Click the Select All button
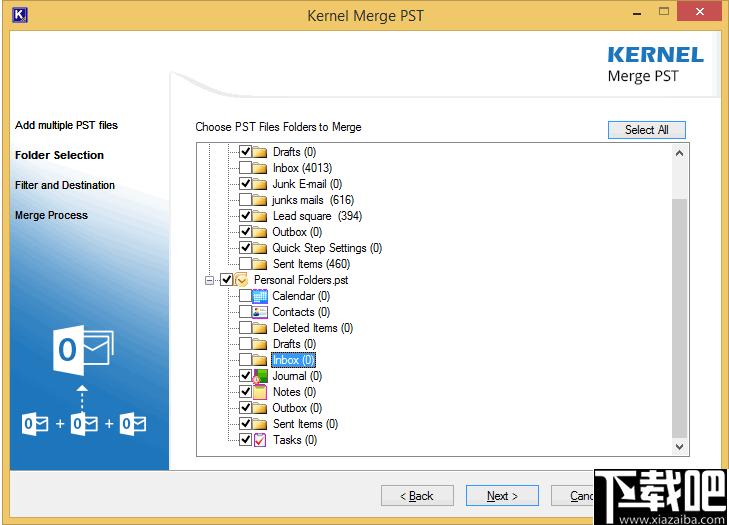This screenshot has height=525, width=729. (647, 130)
